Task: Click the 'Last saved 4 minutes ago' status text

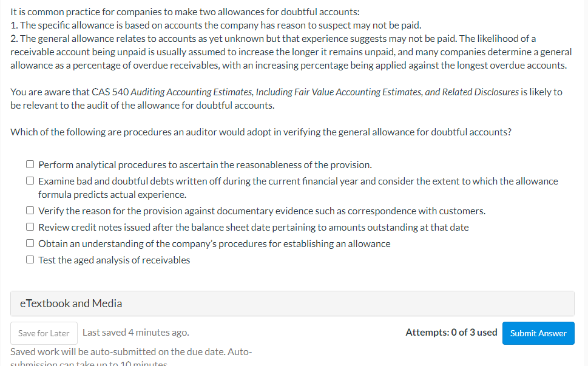Action: pyautogui.click(x=135, y=332)
